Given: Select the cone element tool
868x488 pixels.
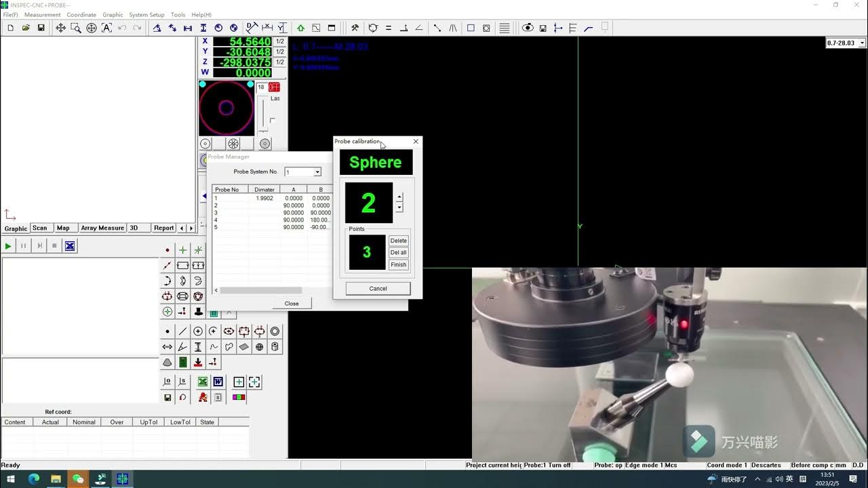Looking at the screenshot, I should point(167,363).
